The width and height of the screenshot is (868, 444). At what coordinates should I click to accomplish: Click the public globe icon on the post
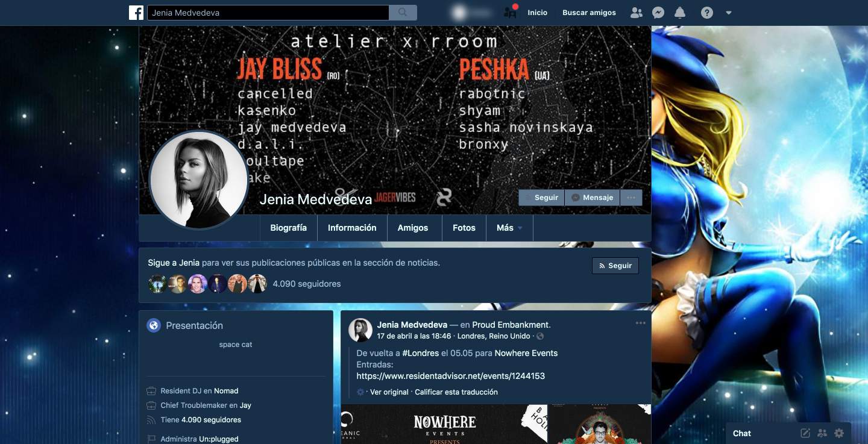540,336
